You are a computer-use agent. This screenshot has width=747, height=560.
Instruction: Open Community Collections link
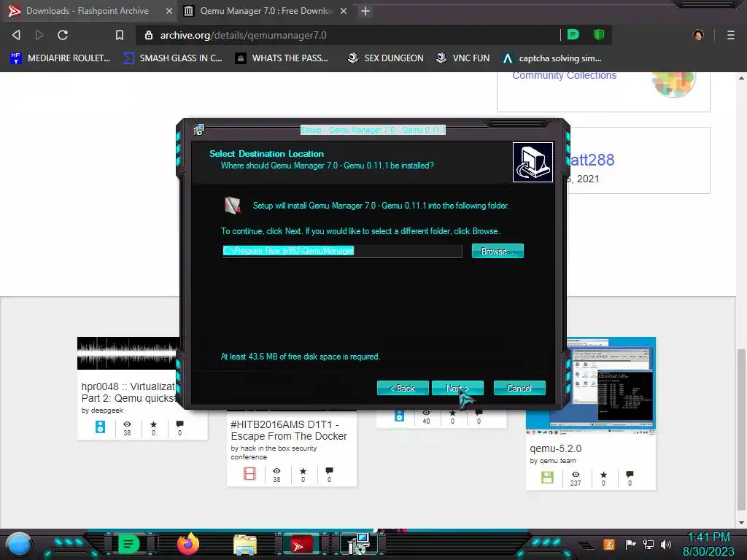[564, 75]
